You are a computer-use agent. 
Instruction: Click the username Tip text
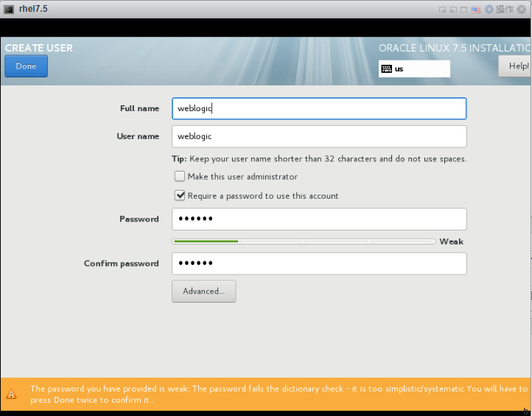coord(319,159)
